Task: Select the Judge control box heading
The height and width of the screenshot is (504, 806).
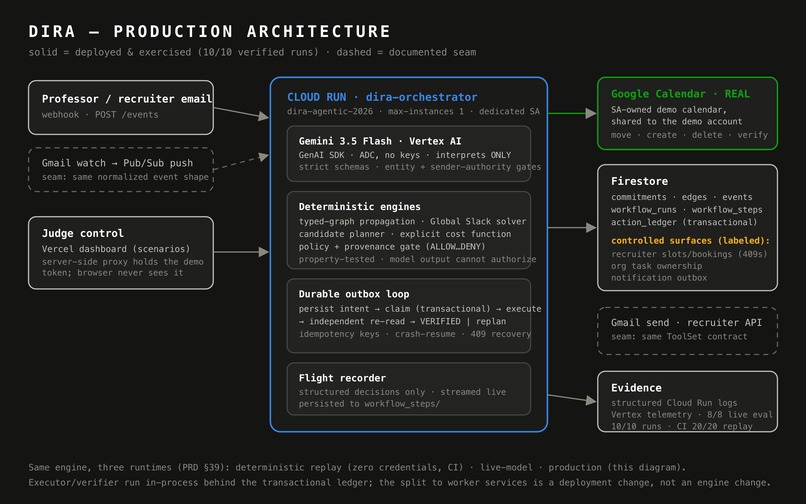Action: coord(83,233)
